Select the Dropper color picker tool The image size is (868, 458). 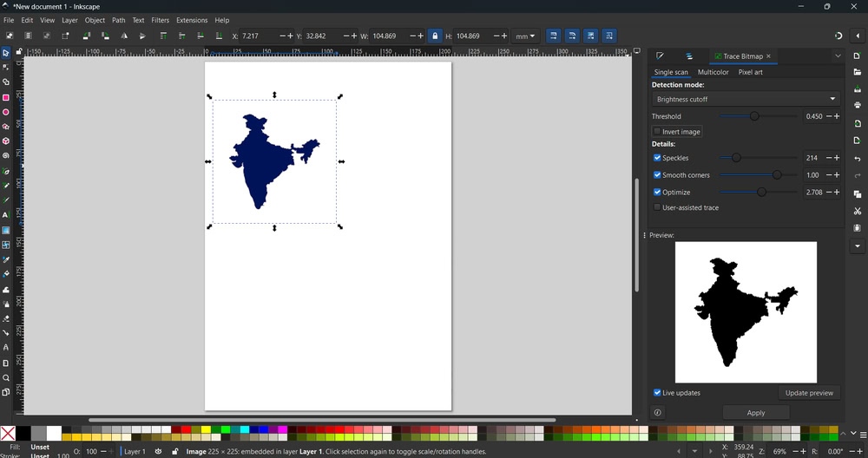[x=5, y=259]
